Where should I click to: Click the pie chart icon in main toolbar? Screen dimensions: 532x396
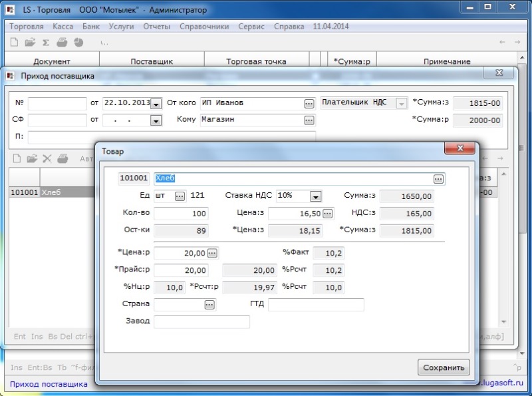(78, 42)
